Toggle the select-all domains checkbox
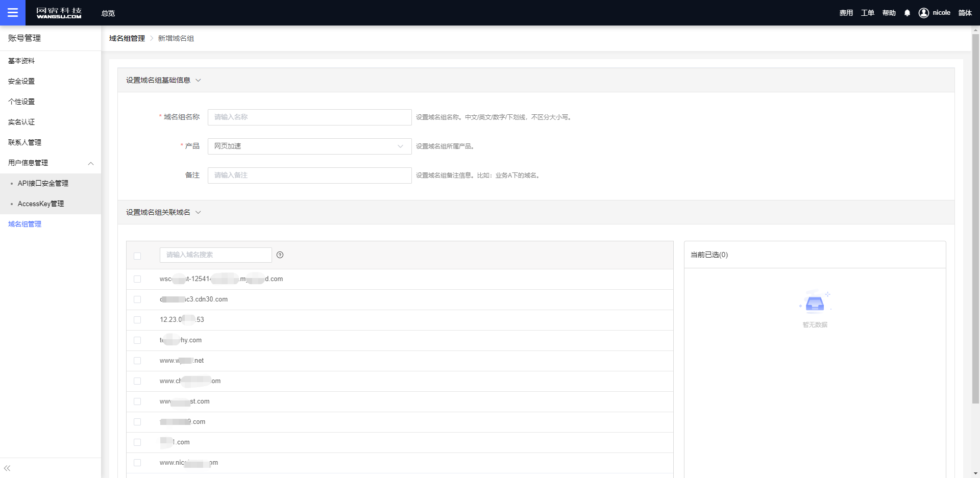Image resolution: width=980 pixels, height=478 pixels. click(x=137, y=256)
